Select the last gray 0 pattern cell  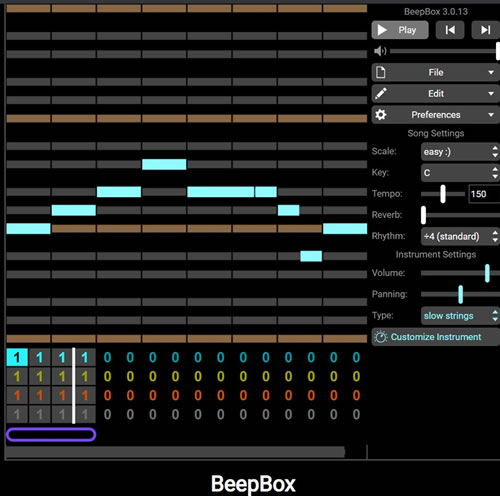356,415
